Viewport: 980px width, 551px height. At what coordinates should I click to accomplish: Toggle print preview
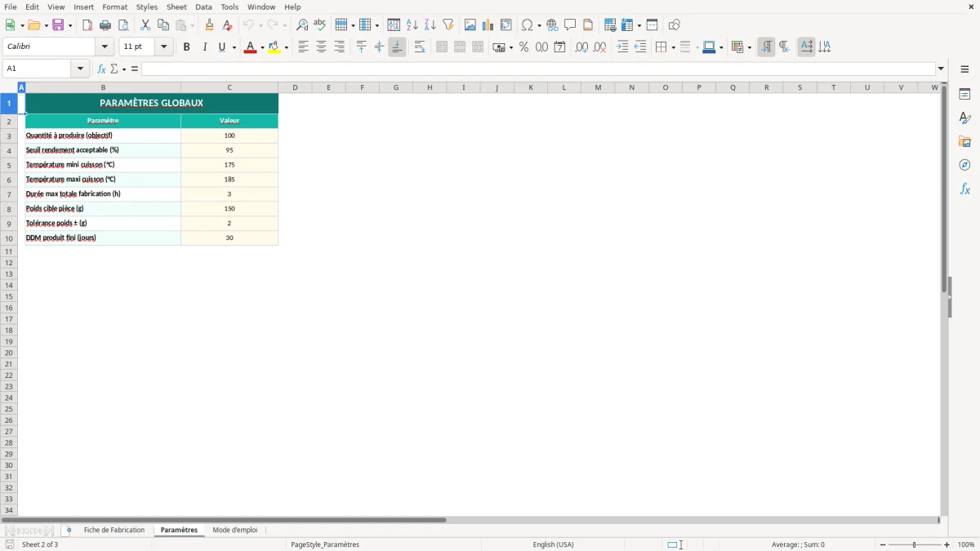pyautogui.click(x=123, y=25)
